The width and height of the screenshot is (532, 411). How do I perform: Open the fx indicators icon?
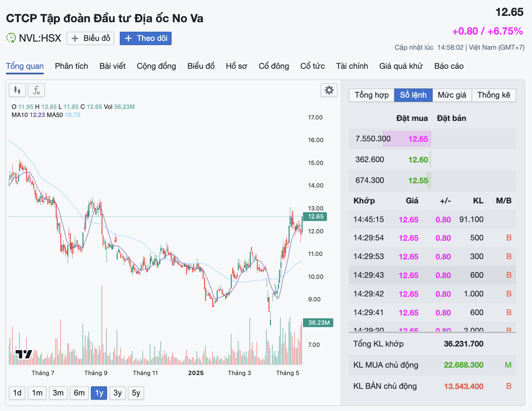pos(36,90)
